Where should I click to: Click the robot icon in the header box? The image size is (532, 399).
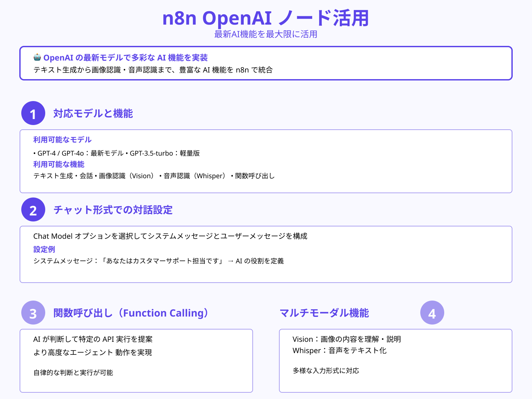[38, 58]
